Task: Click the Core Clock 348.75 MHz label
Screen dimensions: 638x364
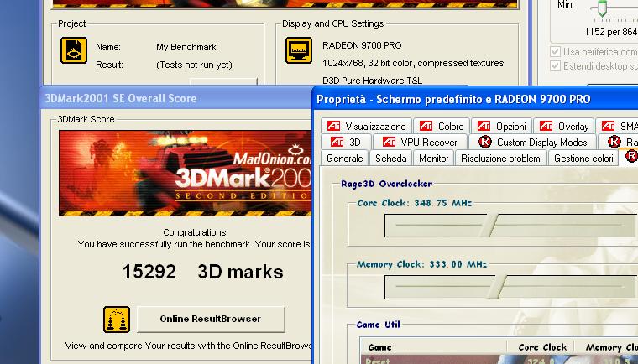Action: 414,203
